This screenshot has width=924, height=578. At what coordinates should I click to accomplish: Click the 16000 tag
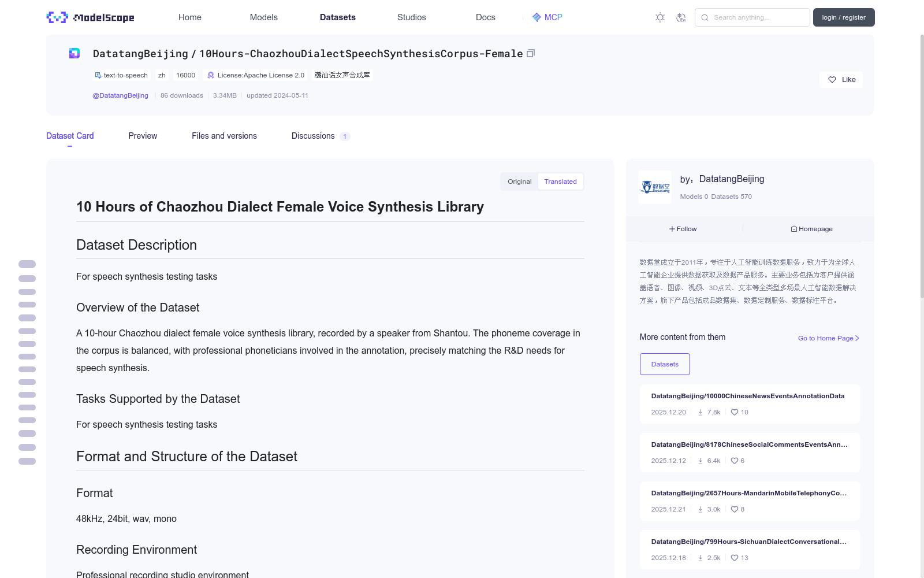point(185,75)
